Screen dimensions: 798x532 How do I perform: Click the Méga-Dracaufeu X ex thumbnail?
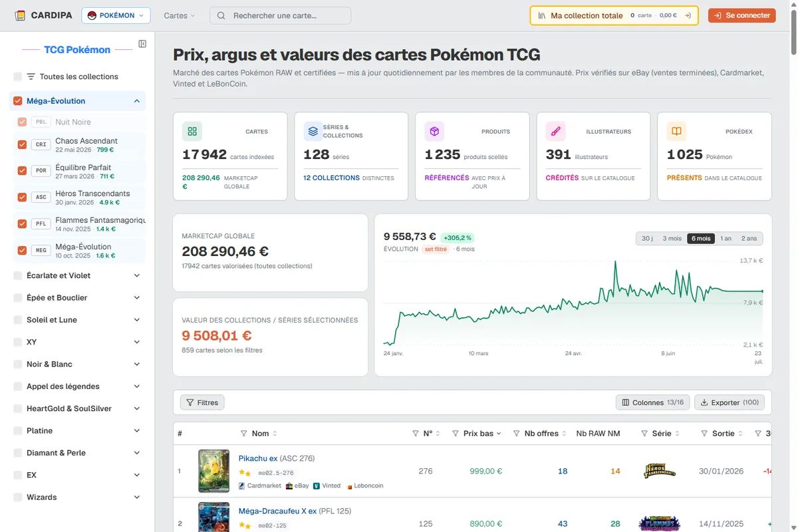tap(213, 517)
